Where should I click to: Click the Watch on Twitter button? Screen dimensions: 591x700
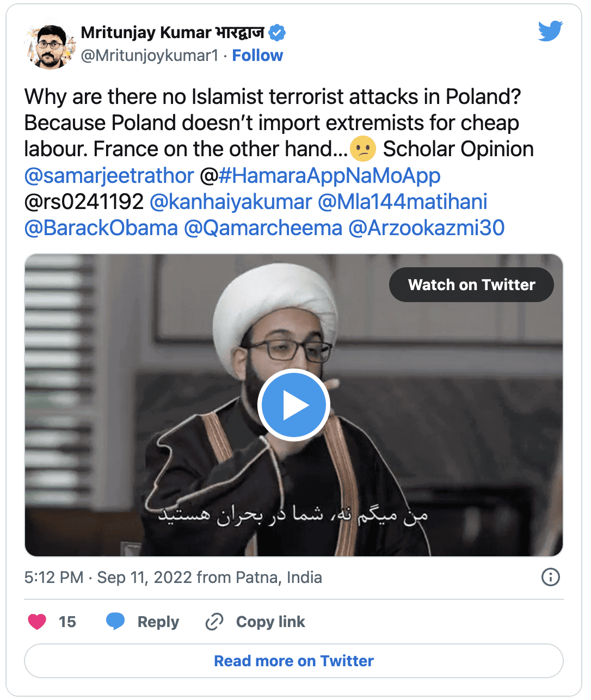pos(471,285)
